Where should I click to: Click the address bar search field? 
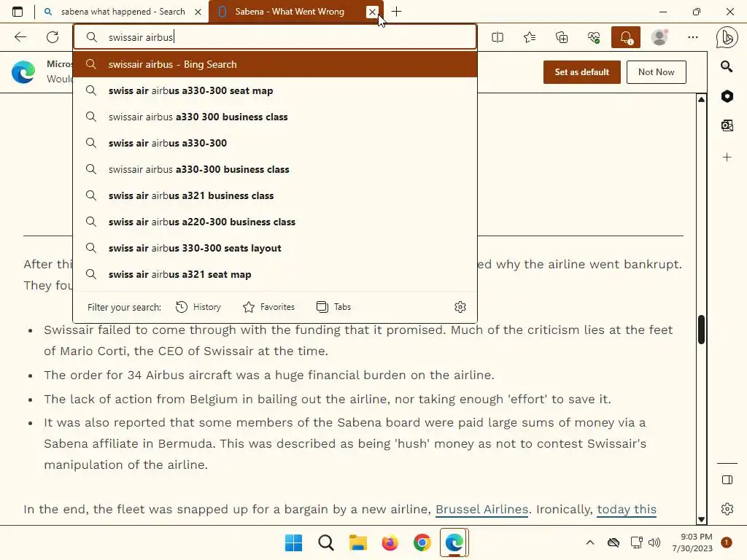pos(275,37)
